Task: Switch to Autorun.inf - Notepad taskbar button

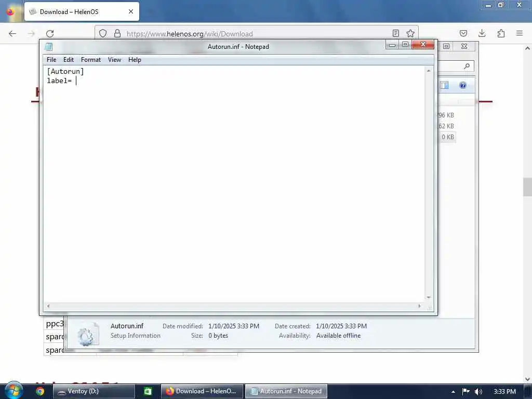Action: click(286, 391)
